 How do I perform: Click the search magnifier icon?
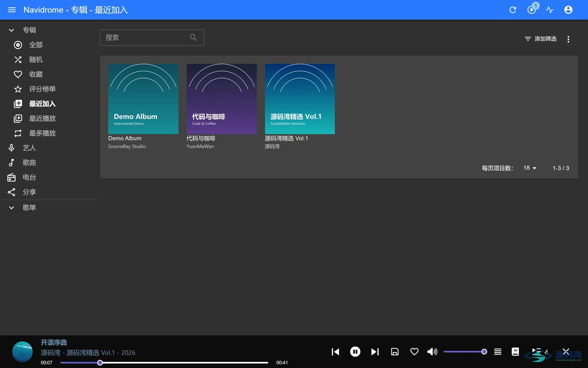(x=193, y=38)
